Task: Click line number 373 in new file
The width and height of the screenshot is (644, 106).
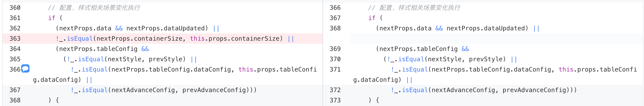Action: pyautogui.click(x=335, y=100)
